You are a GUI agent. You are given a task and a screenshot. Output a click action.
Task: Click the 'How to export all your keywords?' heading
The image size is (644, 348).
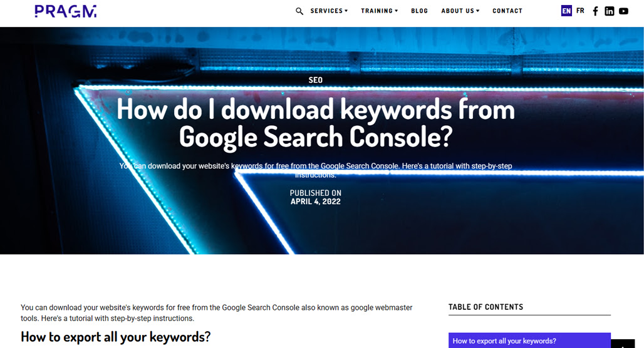pos(115,337)
